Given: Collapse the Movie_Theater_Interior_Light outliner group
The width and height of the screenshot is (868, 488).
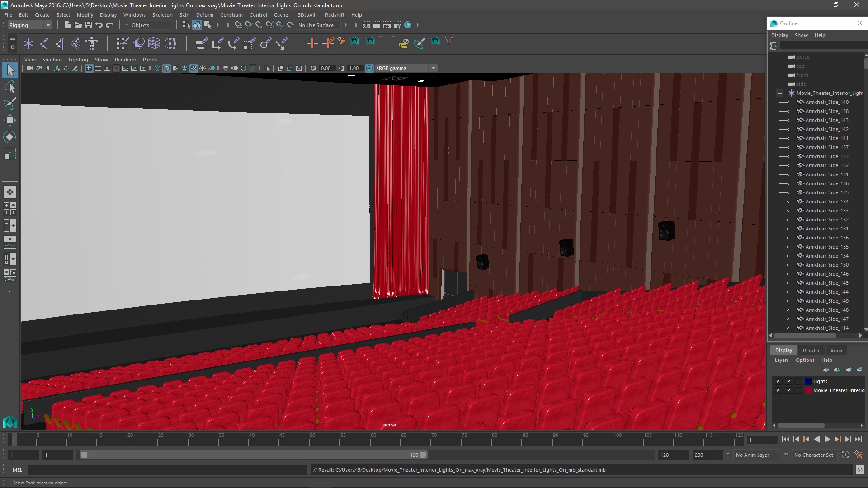Looking at the screenshot, I should [x=780, y=93].
